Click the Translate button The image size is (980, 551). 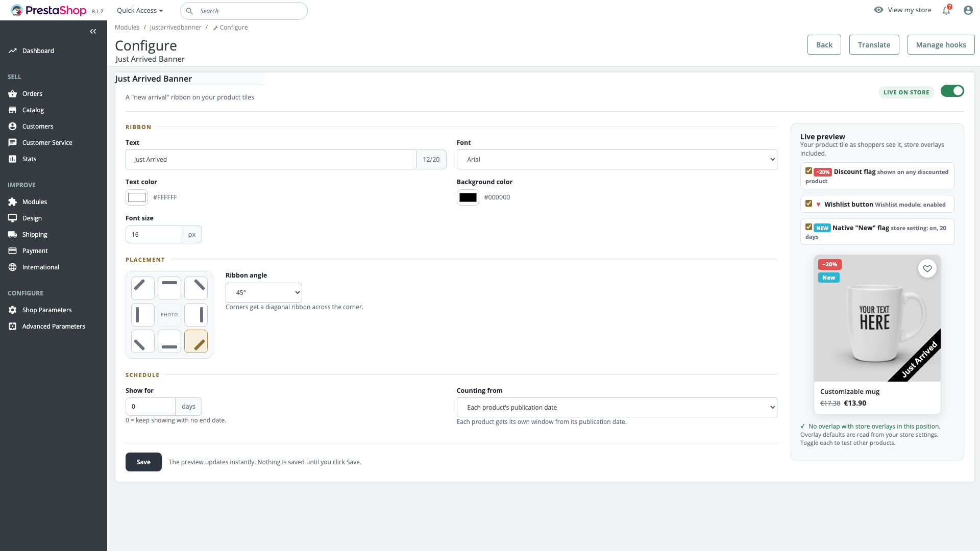click(874, 45)
